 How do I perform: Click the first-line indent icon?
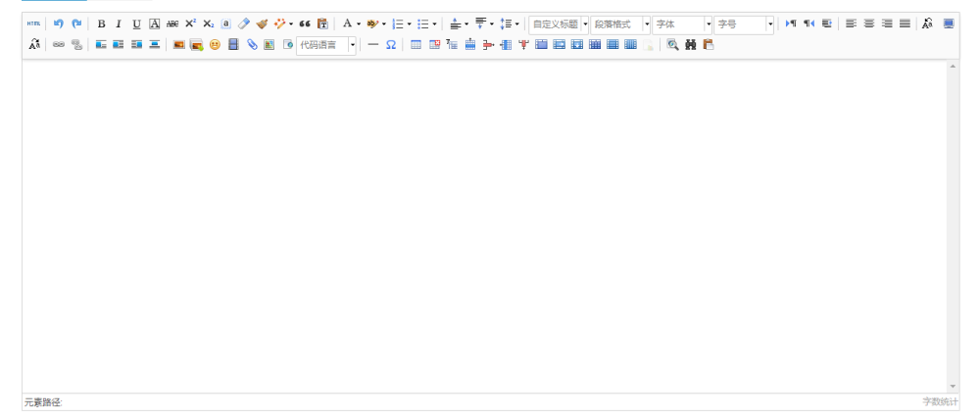826,23
